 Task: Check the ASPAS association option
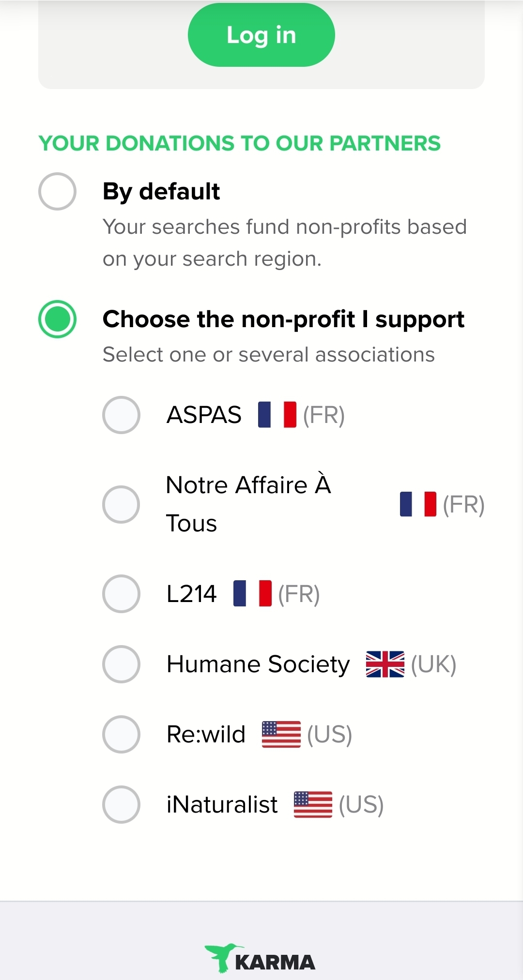(121, 415)
